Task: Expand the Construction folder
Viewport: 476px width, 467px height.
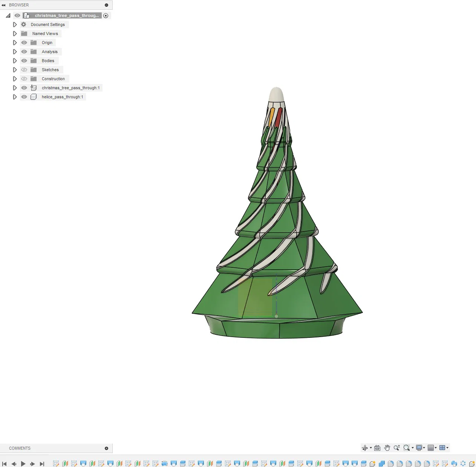Action: (x=15, y=79)
